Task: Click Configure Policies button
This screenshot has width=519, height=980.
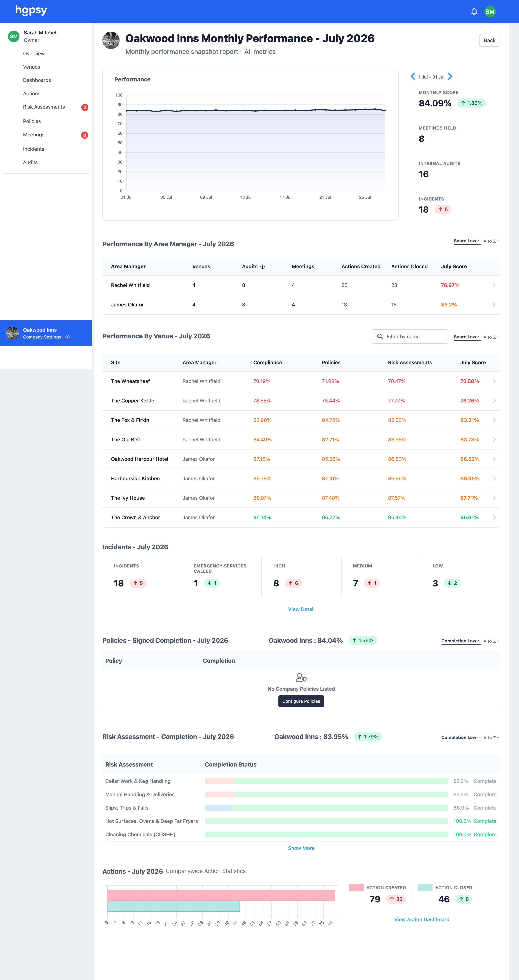Action: pyautogui.click(x=301, y=701)
